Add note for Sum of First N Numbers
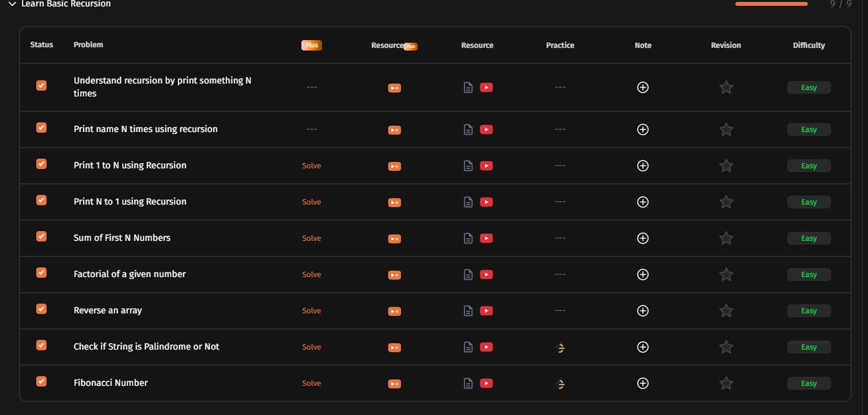The height and width of the screenshot is (415, 868). coord(643,238)
